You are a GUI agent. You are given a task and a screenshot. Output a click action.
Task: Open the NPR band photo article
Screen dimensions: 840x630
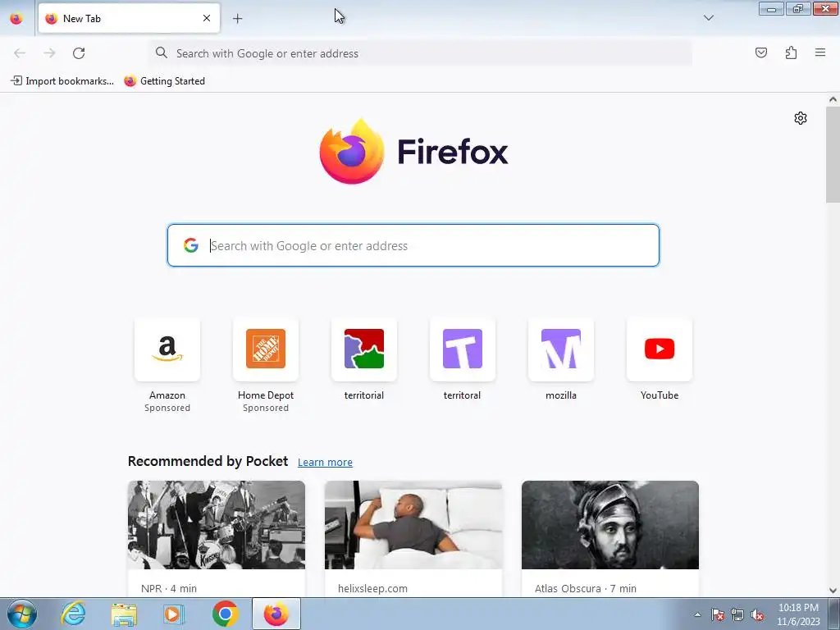217,525
